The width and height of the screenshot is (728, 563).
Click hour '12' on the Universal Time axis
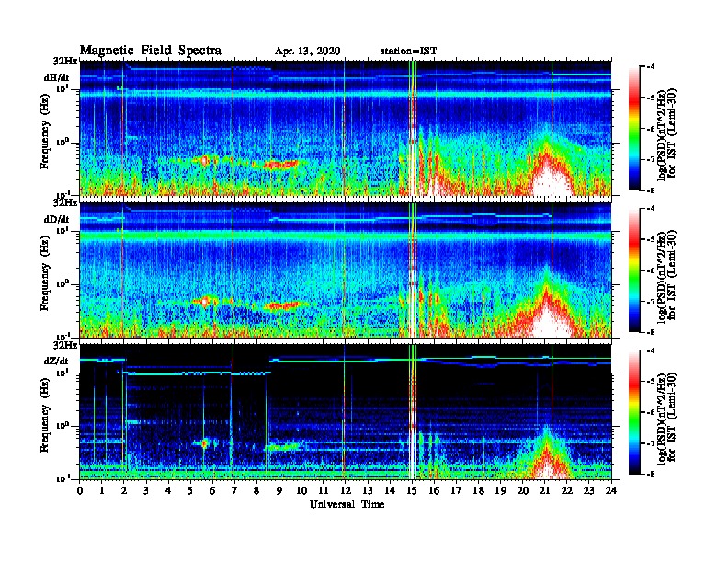click(346, 490)
